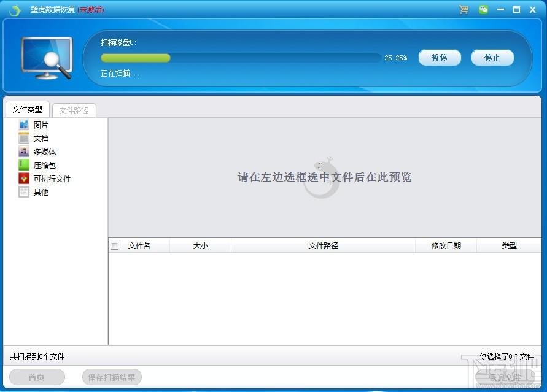Sort by the 文件名 column header
Screen dimensions: 547x392
tap(139, 245)
